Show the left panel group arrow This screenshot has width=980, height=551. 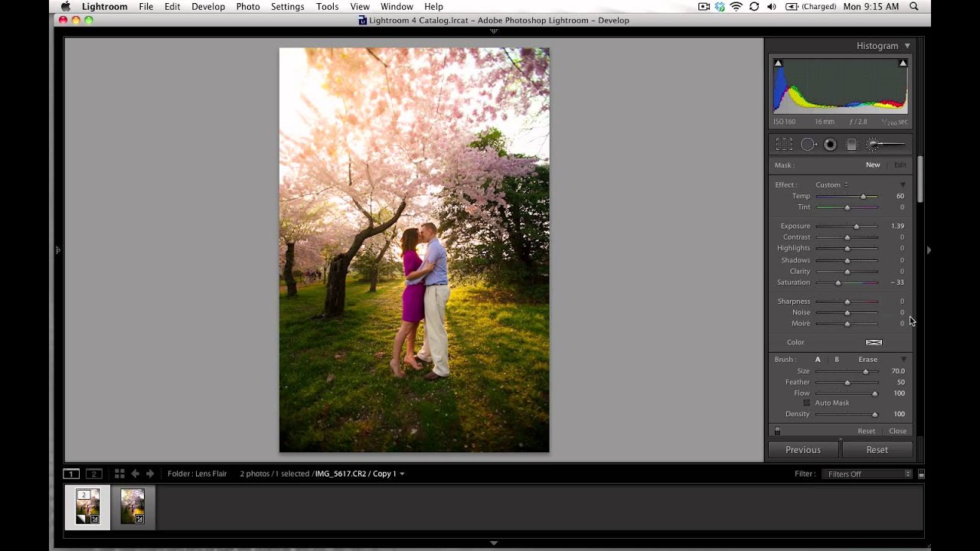[57, 249]
